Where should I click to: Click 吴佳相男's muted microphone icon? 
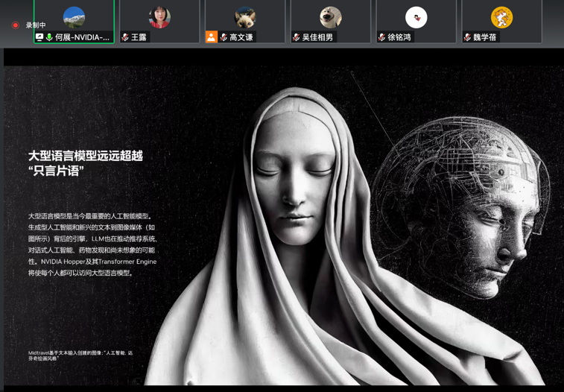297,37
